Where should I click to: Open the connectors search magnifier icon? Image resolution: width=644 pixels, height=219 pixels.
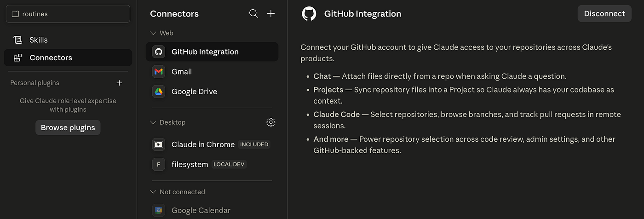253,14
